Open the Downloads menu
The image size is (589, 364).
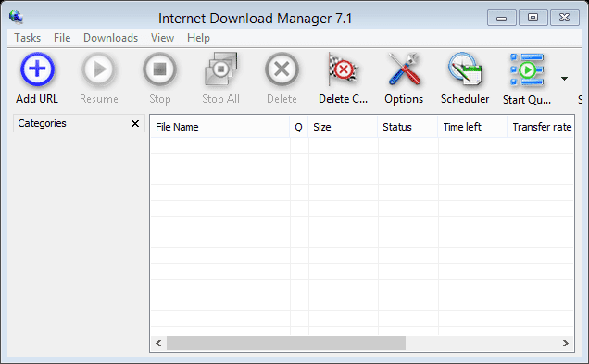click(x=111, y=38)
